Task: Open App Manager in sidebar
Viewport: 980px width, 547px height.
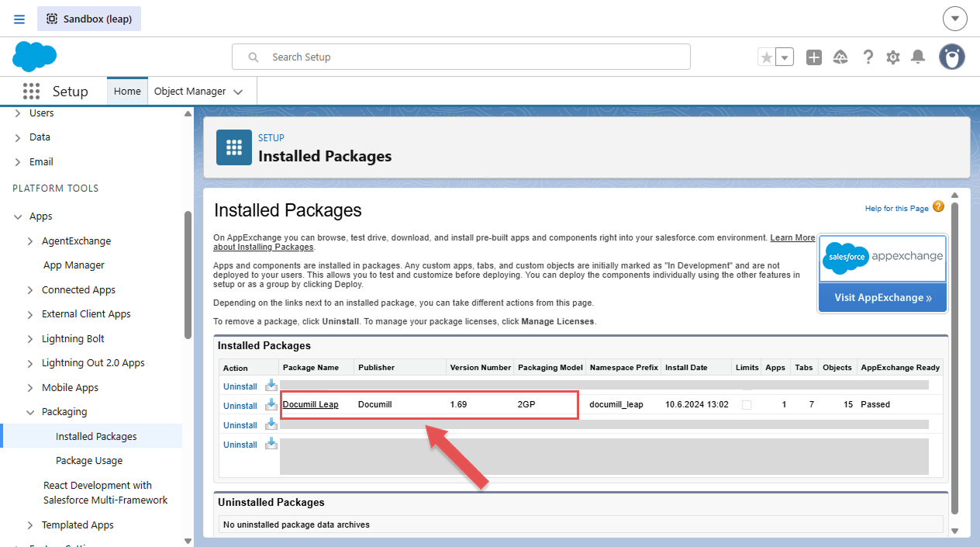Action: 74,265
